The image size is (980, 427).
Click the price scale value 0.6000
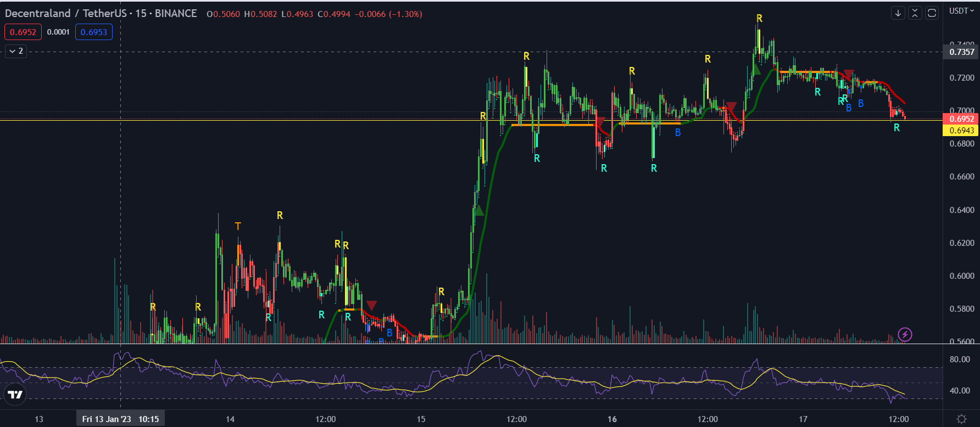pos(962,276)
